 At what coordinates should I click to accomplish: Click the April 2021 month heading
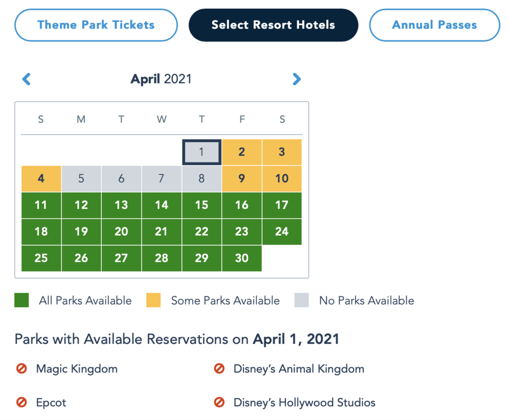[161, 79]
